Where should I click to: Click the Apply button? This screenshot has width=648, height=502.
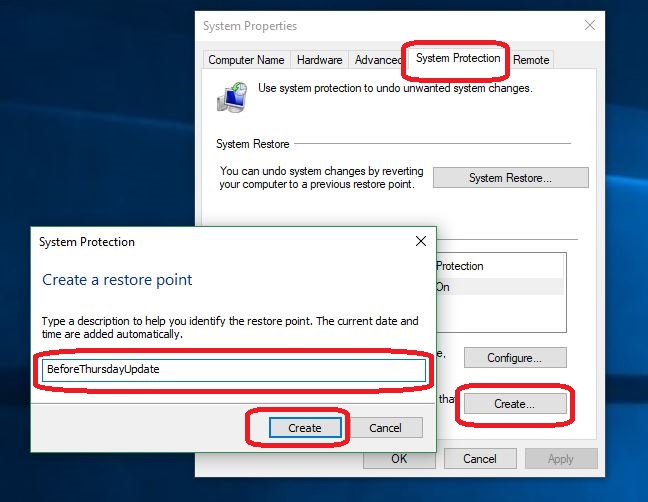(x=560, y=459)
